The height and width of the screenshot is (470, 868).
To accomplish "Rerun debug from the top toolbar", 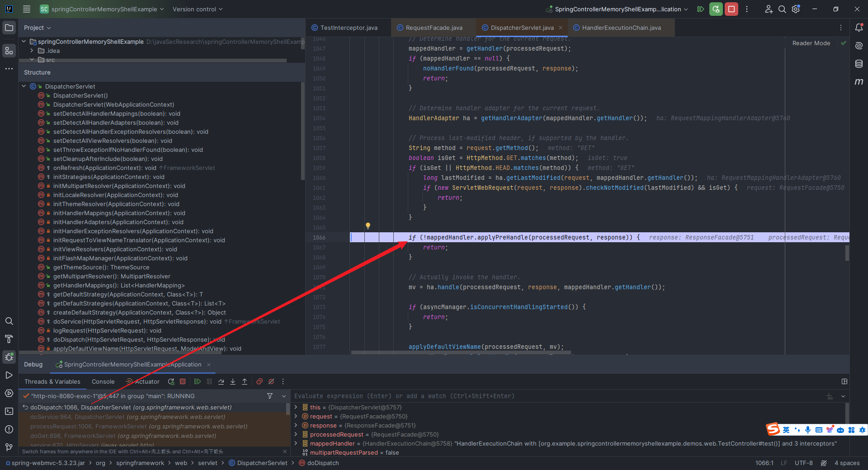I will 716,9.
